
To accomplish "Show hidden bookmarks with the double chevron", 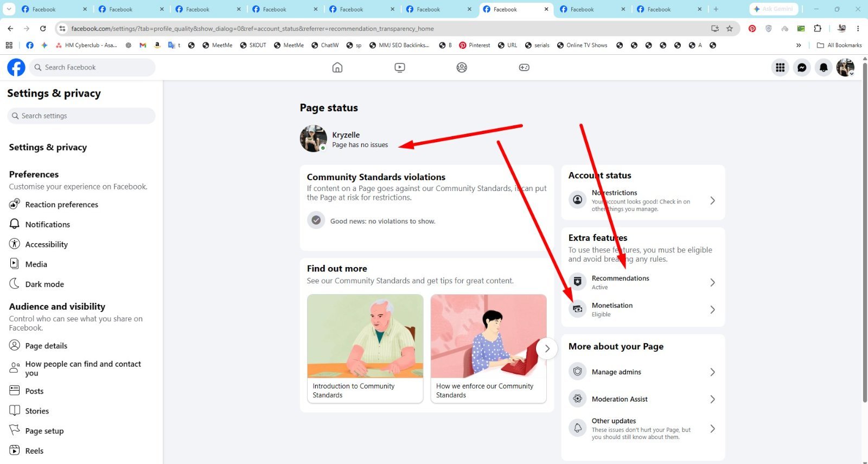I will pos(799,45).
